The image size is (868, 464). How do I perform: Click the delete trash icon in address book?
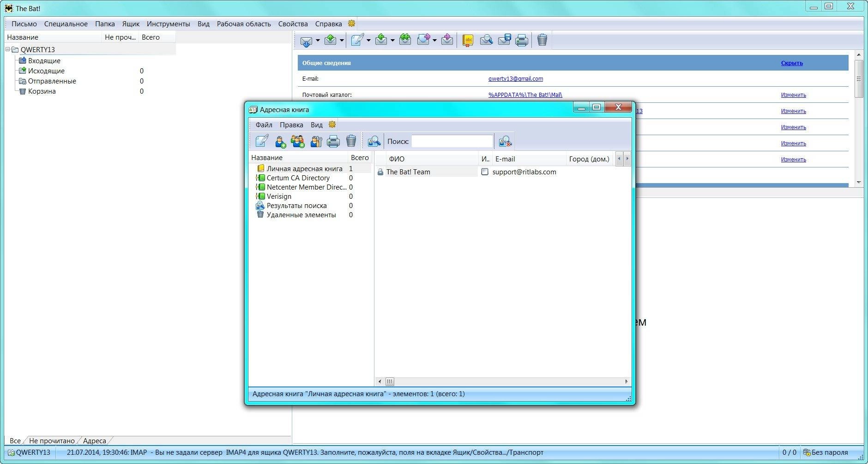[351, 141]
